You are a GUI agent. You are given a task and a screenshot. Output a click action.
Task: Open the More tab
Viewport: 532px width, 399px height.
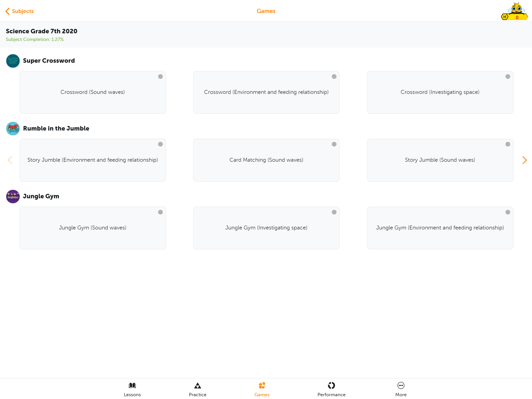pos(401,389)
